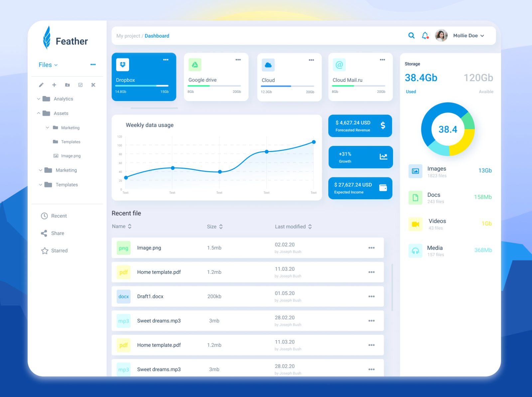This screenshot has height=397, width=532.
Task: Switch to the Dashboard breadcrumb tab
Action: coord(157,36)
